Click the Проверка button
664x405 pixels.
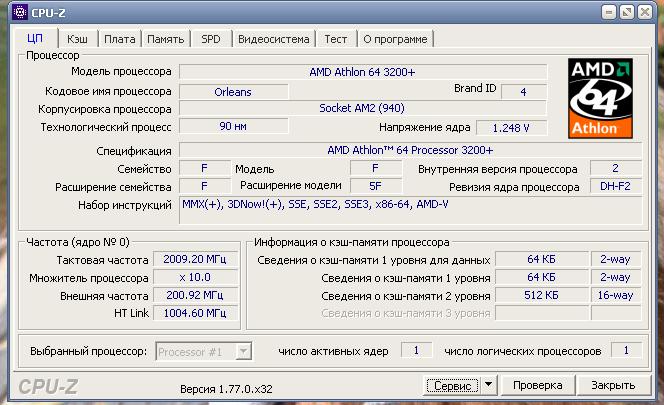pos(538,385)
